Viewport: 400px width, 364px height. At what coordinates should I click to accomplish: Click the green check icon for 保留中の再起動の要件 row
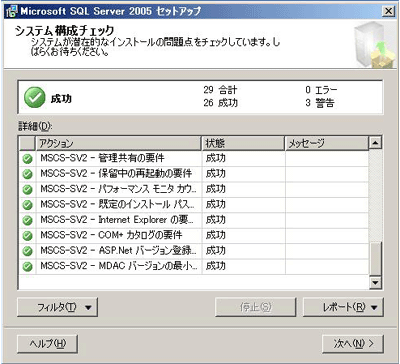click(x=27, y=174)
